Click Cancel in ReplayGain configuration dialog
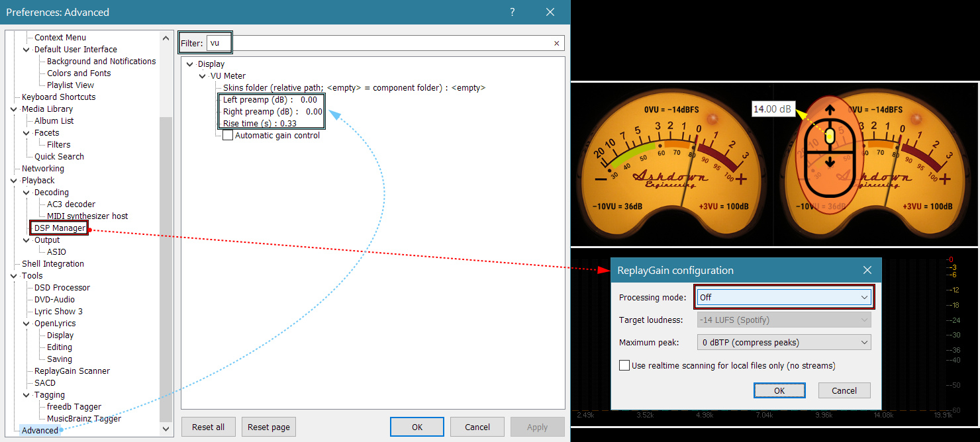This screenshot has width=980, height=442. [844, 390]
